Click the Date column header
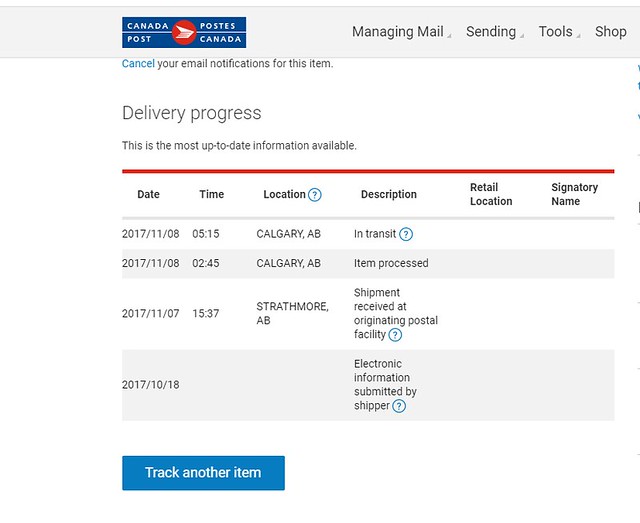 coord(148,194)
